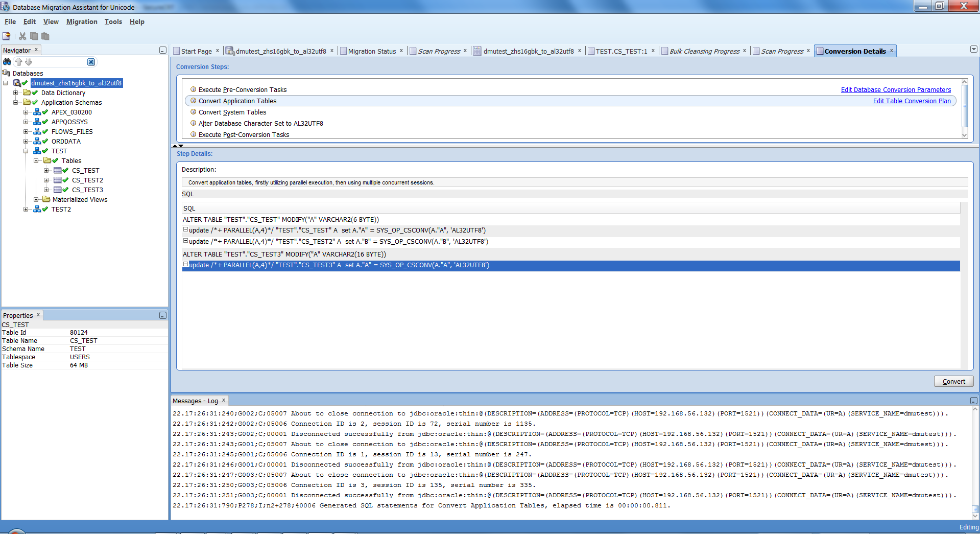Switch to the Migration Status tab
980x534 pixels.
point(372,51)
